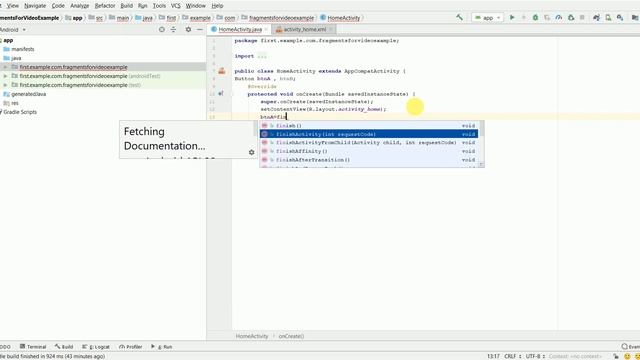Screen dimensions: 640x360
Task: Expand the first.example.com package with androidTest
Action: pos(5,76)
